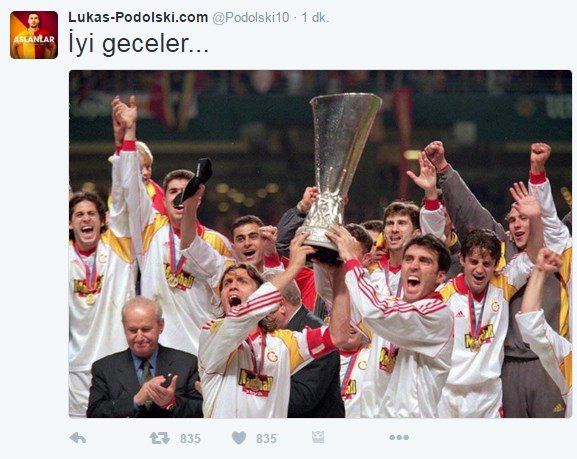This screenshot has width=577, height=459.
Task: Click the reply arrow icon
Action: 78,438
